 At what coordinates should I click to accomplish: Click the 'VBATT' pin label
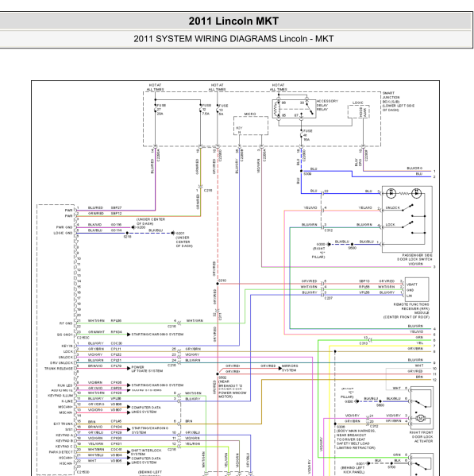(412, 284)
